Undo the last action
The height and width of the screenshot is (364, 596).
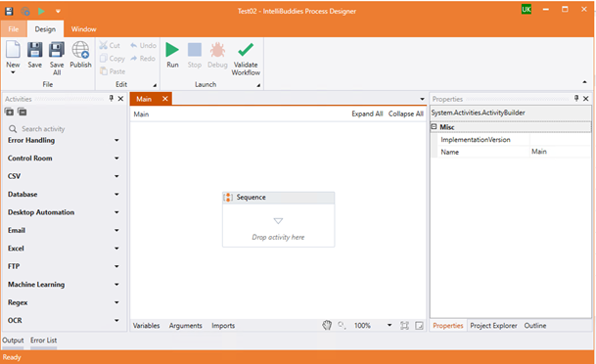(x=143, y=45)
